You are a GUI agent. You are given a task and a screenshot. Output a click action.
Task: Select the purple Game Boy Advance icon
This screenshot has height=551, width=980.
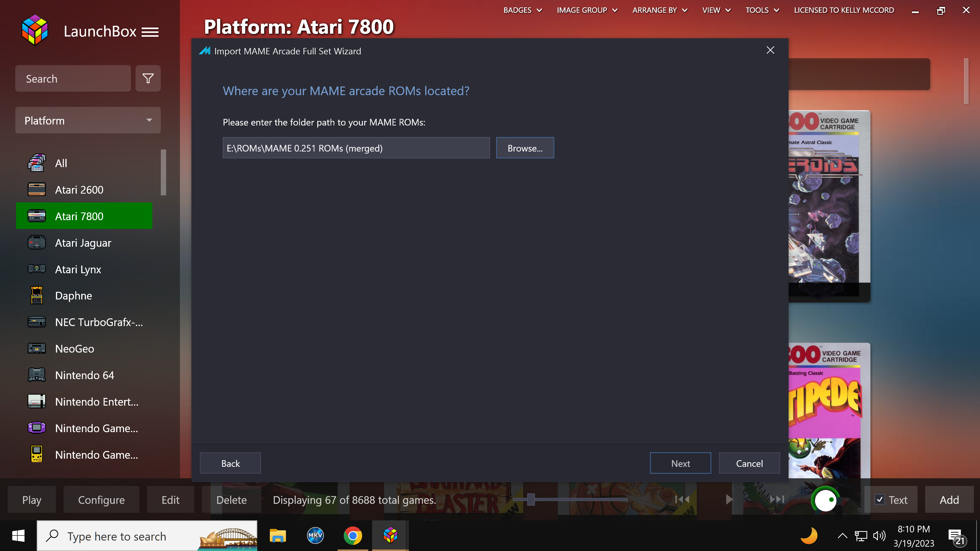[x=36, y=428]
